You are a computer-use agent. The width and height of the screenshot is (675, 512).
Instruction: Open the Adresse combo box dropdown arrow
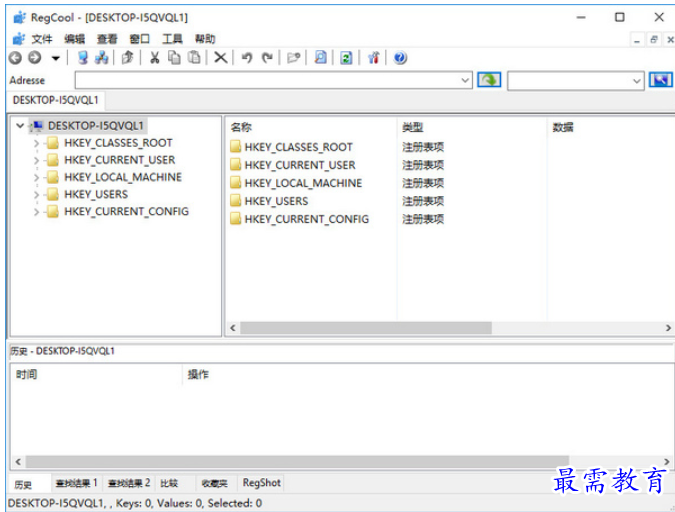click(x=465, y=81)
